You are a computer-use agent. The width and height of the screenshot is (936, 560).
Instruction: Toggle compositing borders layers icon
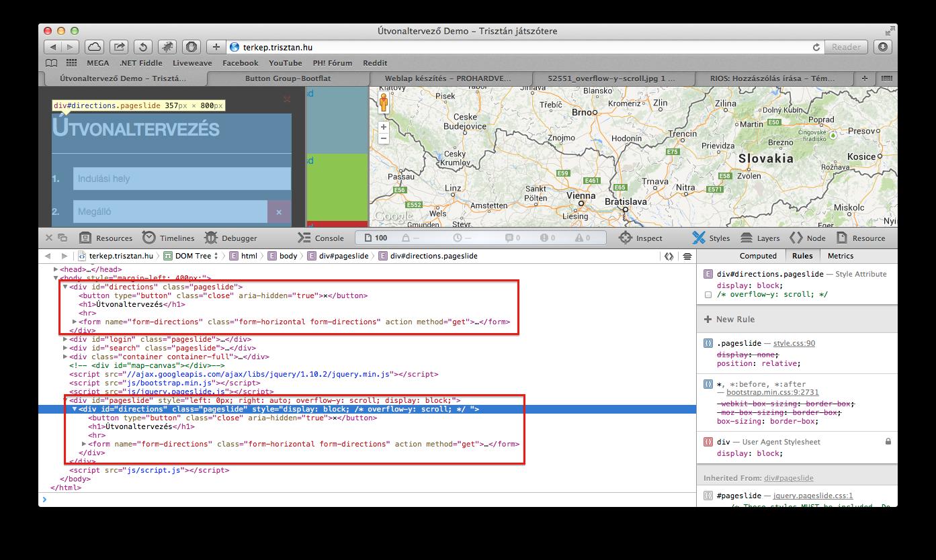click(x=687, y=256)
